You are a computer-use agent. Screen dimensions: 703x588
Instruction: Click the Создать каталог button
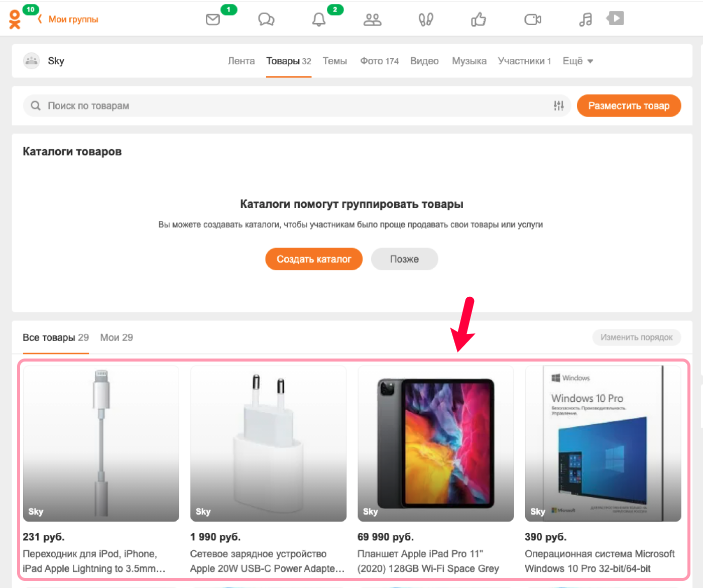pyautogui.click(x=314, y=259)
